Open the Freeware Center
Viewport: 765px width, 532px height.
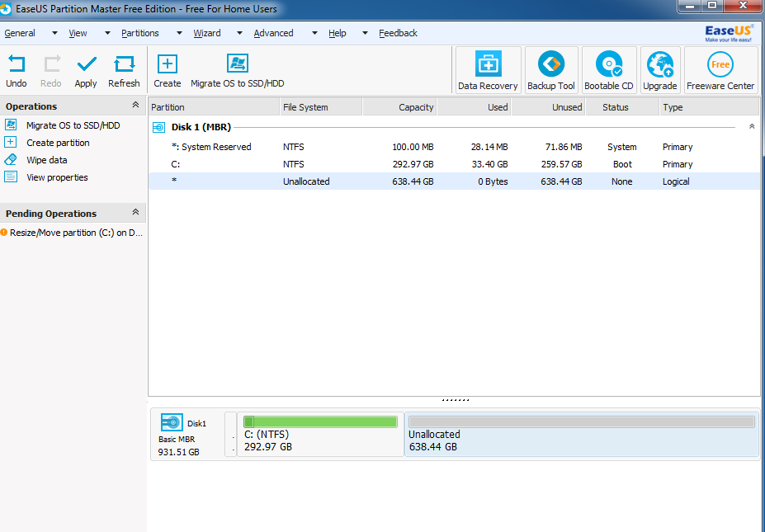pyautogui.click(x=720, y=70)
